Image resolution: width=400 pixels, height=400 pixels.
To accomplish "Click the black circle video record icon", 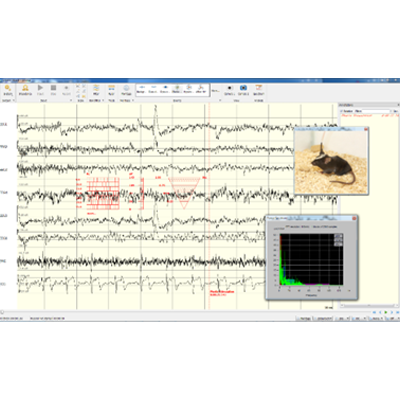I will (229, 88).
